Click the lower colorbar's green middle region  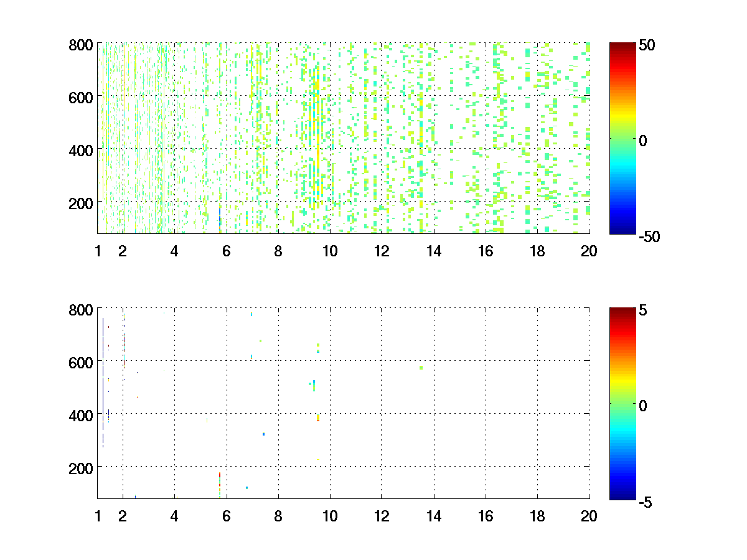point(622,403)
